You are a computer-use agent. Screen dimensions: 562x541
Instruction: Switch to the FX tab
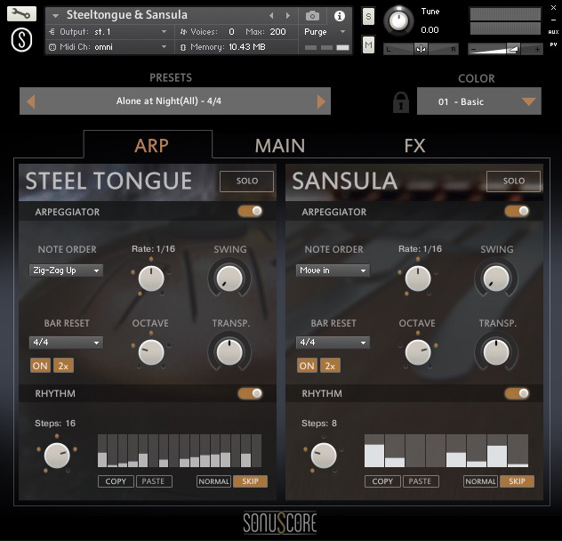[415, 146]
